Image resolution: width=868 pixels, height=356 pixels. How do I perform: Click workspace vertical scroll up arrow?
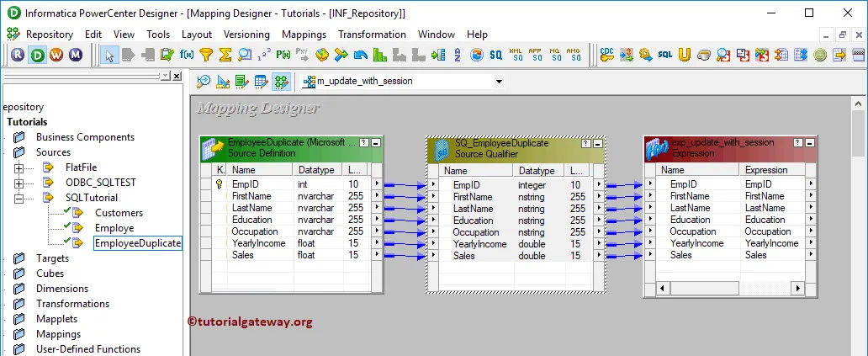point(859,104)
